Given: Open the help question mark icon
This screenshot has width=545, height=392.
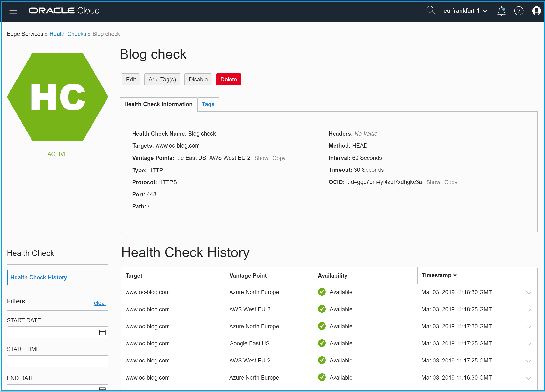Looking at the screenshot, I should (519, 11).
